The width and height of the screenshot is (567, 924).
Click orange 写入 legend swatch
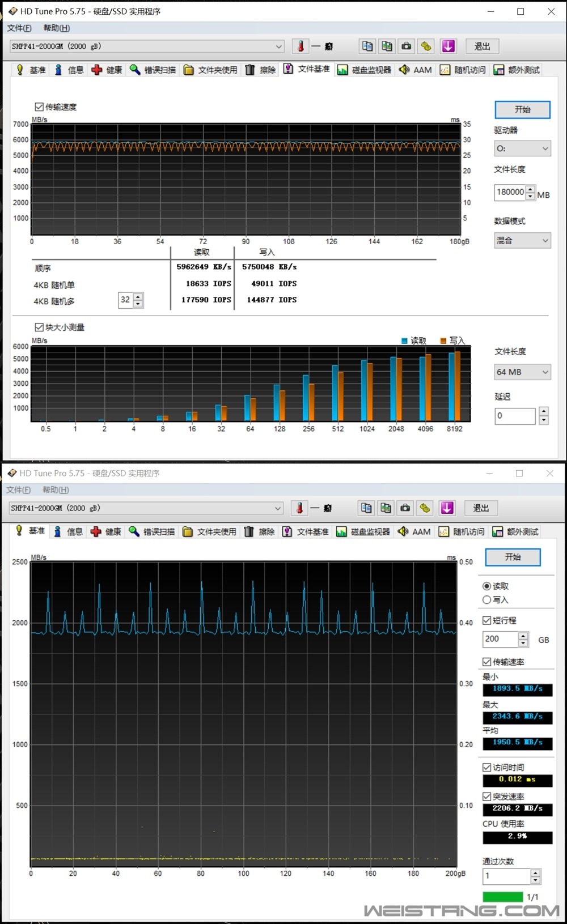click(443, 340)
